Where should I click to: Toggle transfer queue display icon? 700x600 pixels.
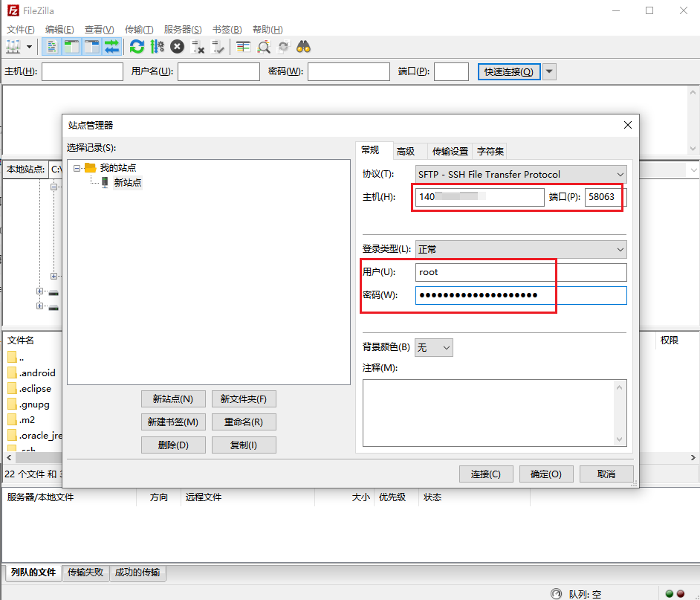click(x=111, y=46)
